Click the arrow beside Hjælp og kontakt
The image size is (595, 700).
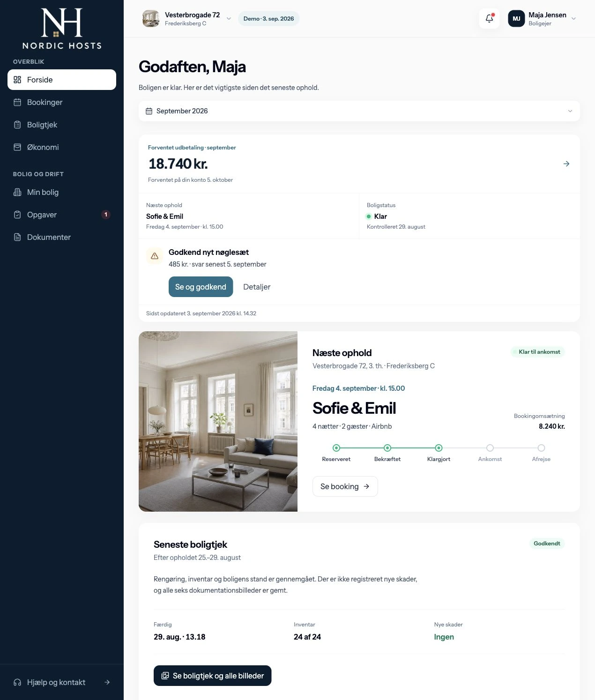107,682
